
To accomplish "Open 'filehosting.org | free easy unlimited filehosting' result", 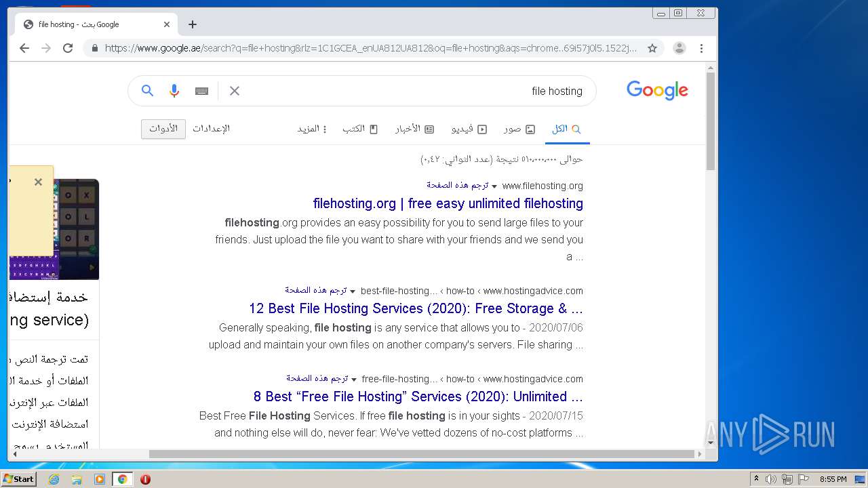I will (448, 203).
